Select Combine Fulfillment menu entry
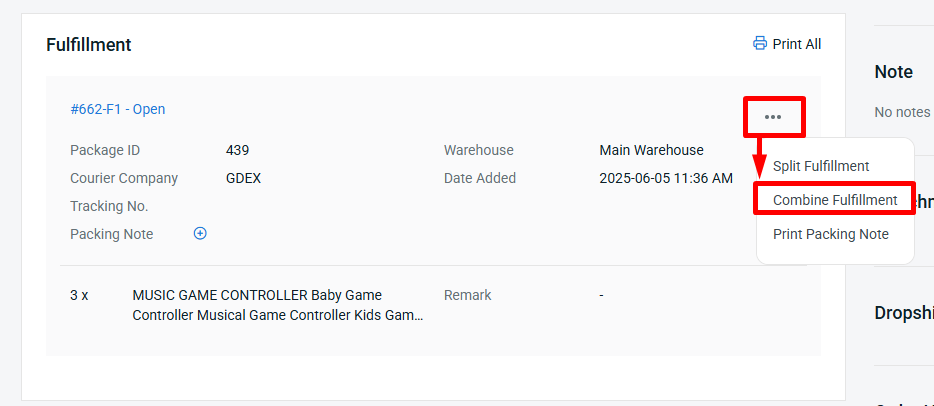Viewport: 934px width, 406px height. click(835, 200)
